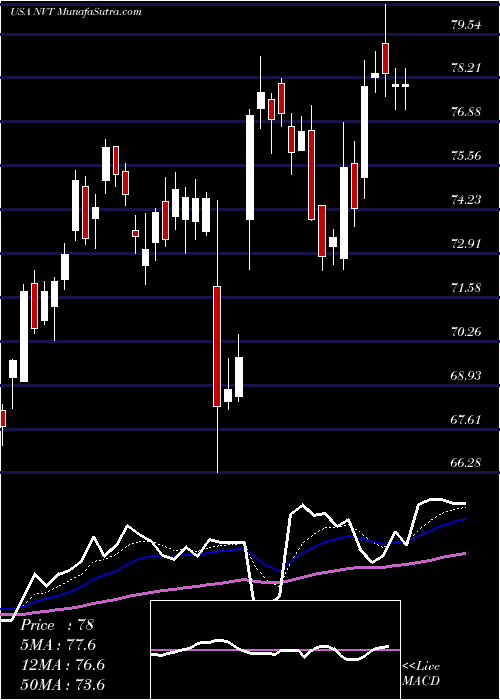The height and width of the screenshot is (700, 500).
Task: Click the 70.26 price axis label
Action: coord(466,332)
